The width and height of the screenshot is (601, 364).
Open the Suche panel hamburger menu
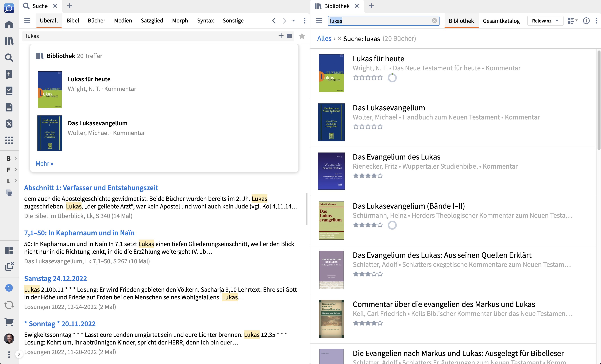point(27,21)
